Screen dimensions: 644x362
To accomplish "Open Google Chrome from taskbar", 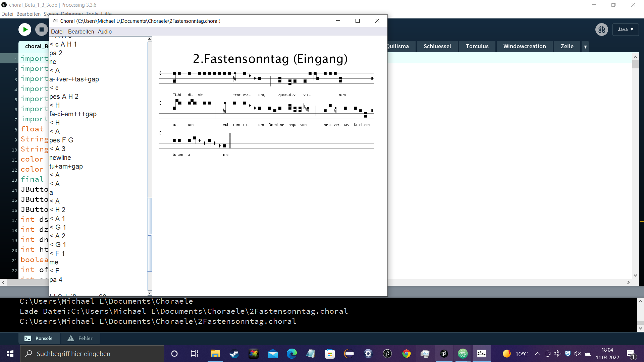I will point(407,354).
